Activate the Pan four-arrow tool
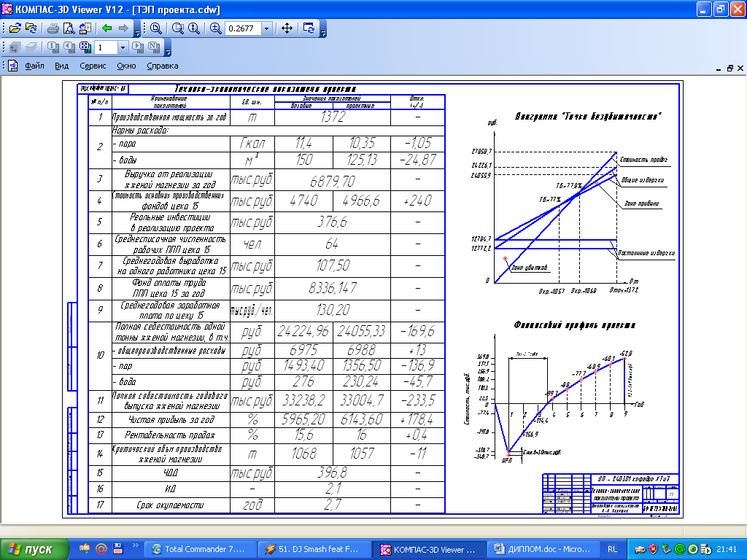Image resolution: width=747 pixels, height=560 pixels. point(287,28)
